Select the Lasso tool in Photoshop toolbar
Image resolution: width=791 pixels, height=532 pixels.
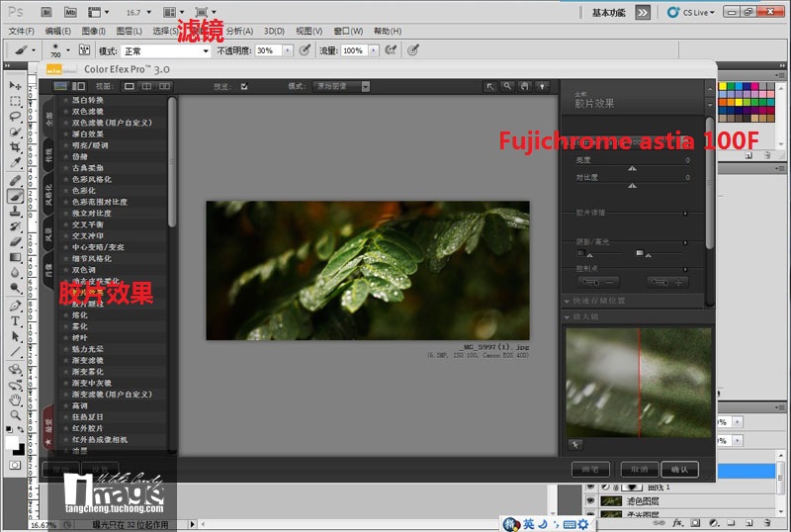click(x=16, y=116)
